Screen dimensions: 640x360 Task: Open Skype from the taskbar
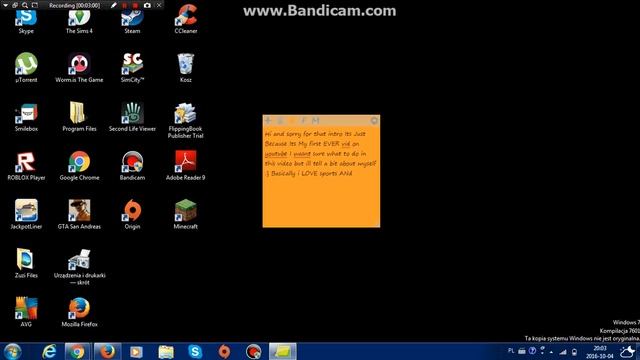tap(195, 351)
